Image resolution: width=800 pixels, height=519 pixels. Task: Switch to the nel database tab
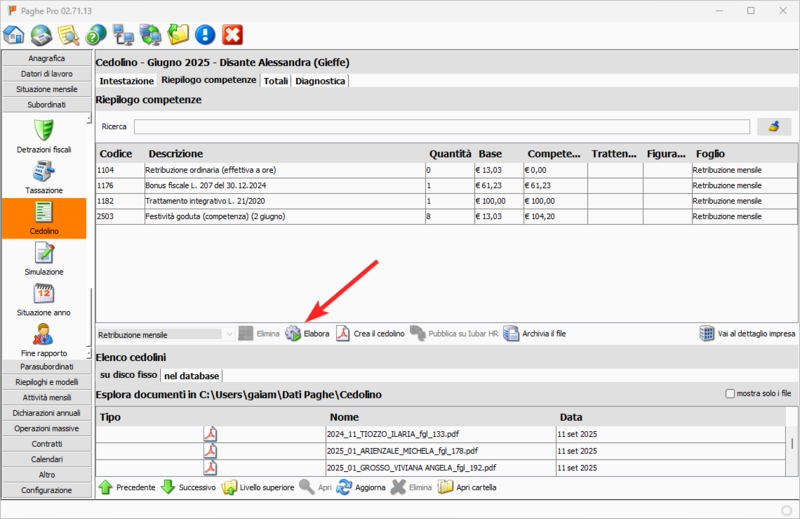190,375
